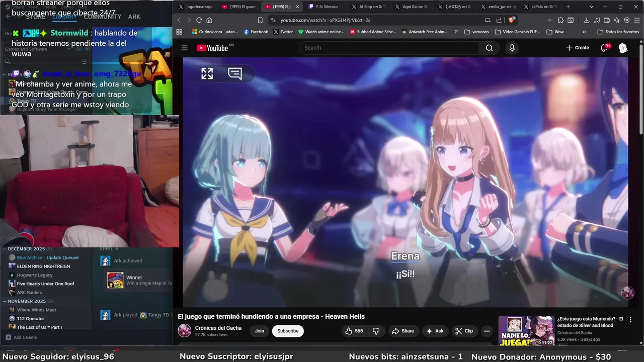
Task: Bookmark this page with the bookmark icon
Action: click(x=260, y=20)
